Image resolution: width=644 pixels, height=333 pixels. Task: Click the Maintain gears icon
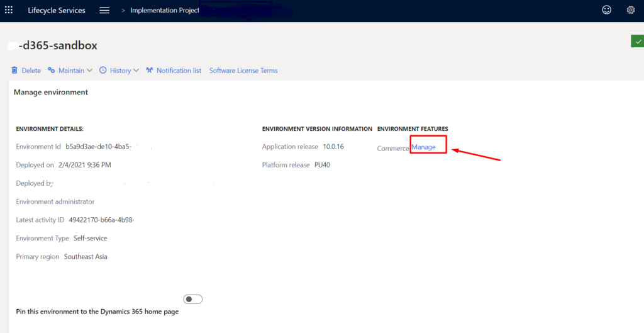pyautogui.click(x=52, y=71)
